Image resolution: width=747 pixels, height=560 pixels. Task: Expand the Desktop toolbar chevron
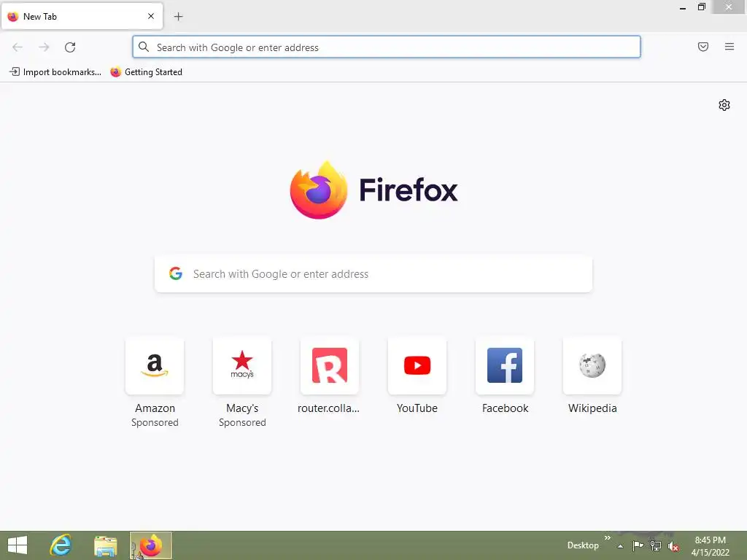608,538
